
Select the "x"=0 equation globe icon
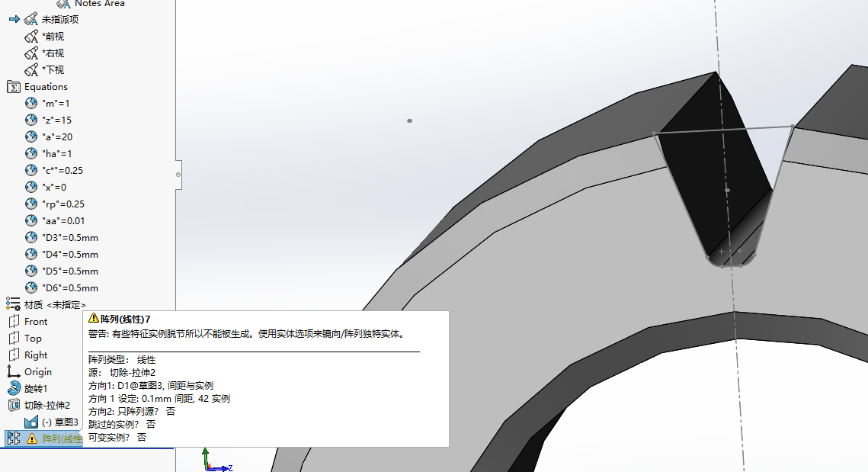tap(31, 187)
